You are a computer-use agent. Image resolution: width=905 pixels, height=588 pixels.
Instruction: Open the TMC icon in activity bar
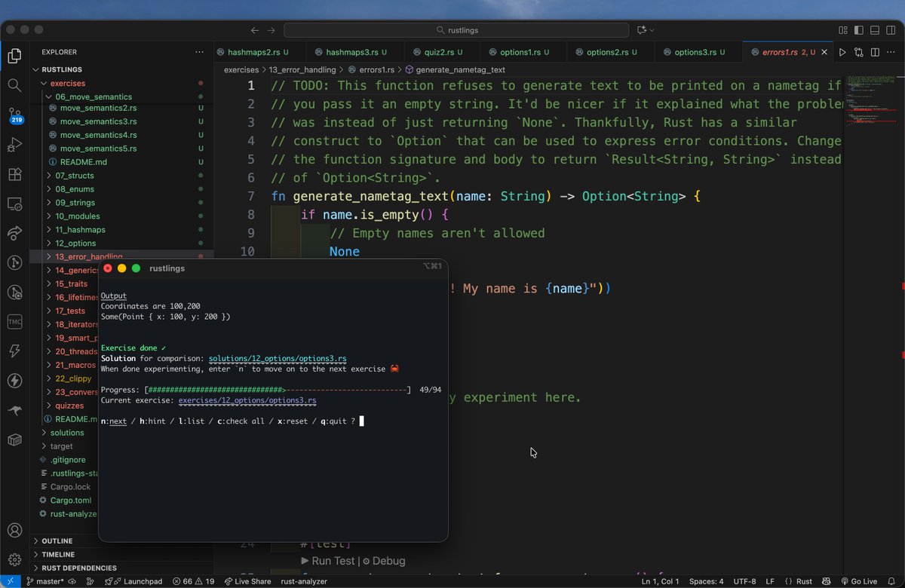[14, 322]
